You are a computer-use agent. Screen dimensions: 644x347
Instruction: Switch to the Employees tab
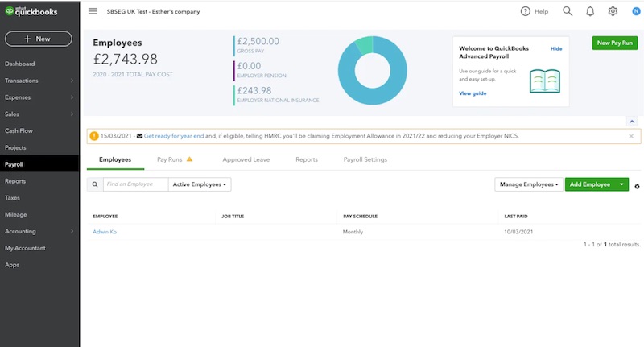115,159
